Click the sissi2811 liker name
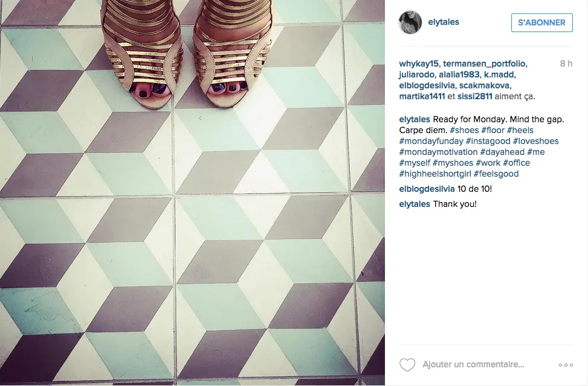Viewport: 588px width, 386px height. (x=474, y=97)
